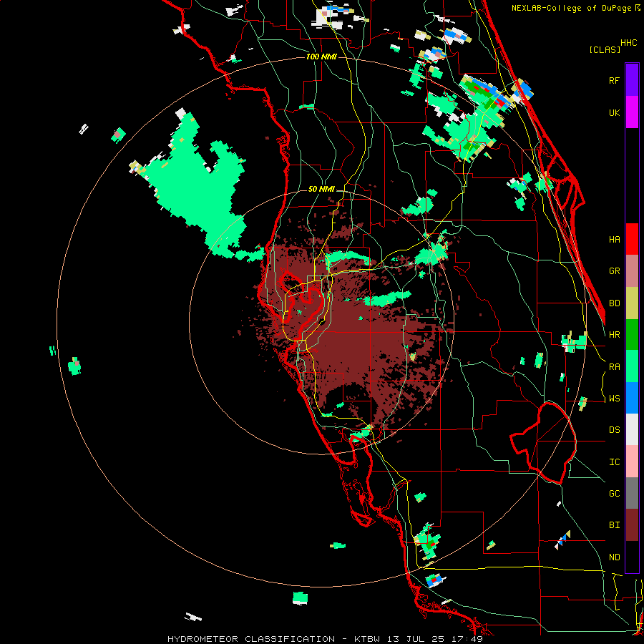Click the KTBW radar site identifier
Viewport: 644px width, 644px height.
367,639
